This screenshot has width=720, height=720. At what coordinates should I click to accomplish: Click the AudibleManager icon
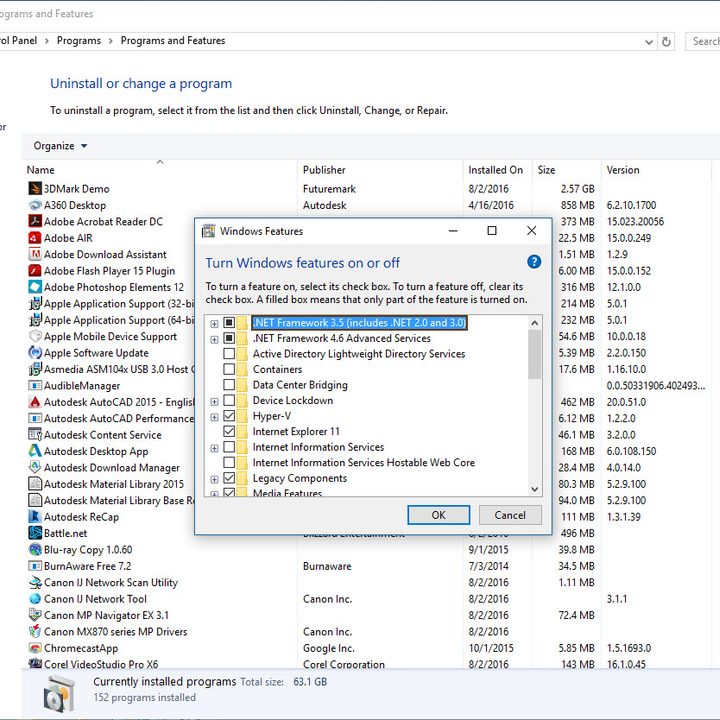click(x=35, y=385)
